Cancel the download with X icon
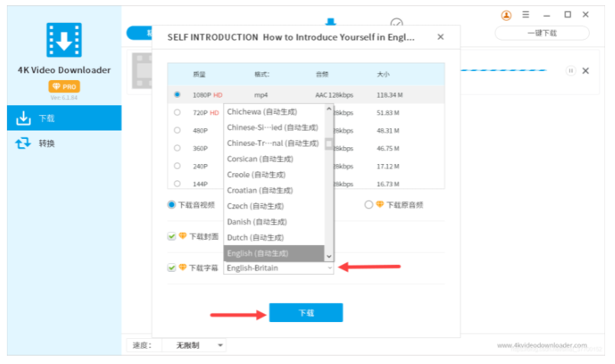This screenshot has height=364, width=615. click(x=586, y=71)
